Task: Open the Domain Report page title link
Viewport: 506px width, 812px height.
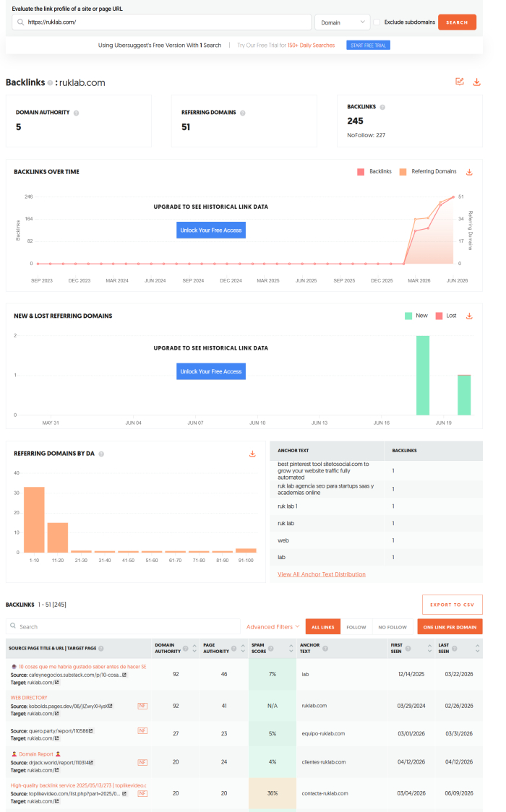Action: [35, 754]
